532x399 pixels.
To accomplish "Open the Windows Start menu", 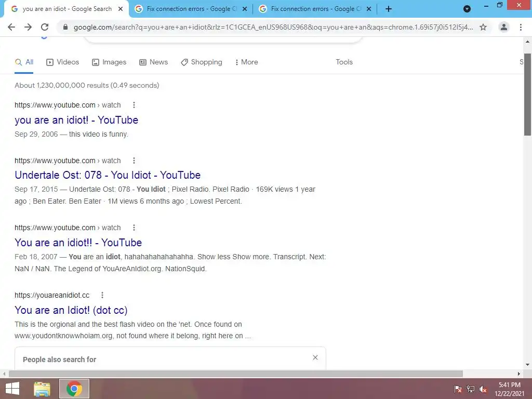I will [x=12, y=389].
